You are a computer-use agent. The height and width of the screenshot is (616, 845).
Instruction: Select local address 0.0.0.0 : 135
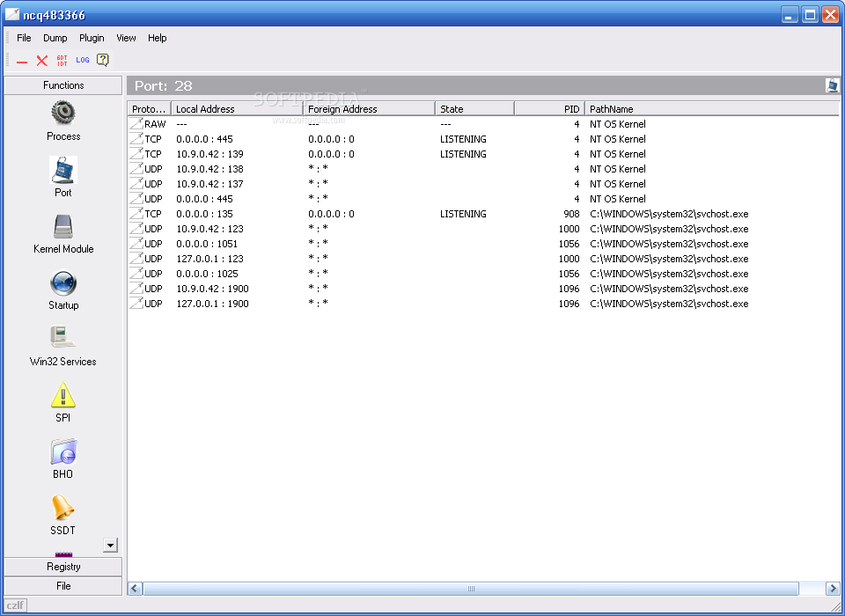pos(204,214)
